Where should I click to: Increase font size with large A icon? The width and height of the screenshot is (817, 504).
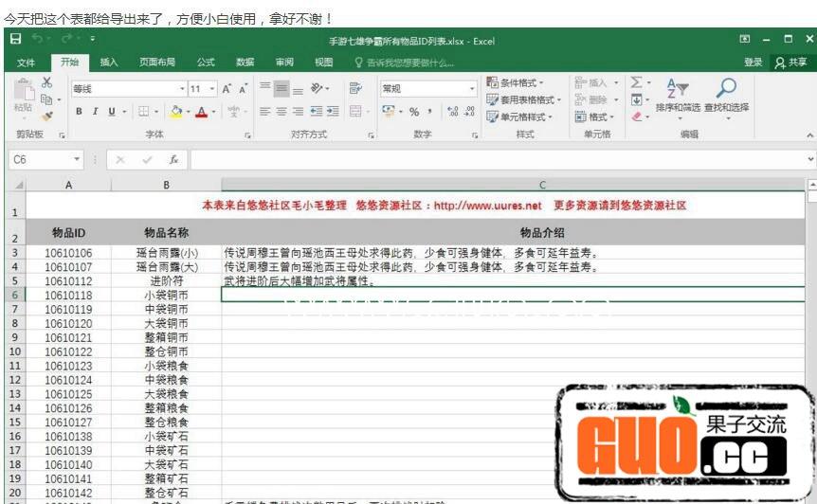pos(227,88)
